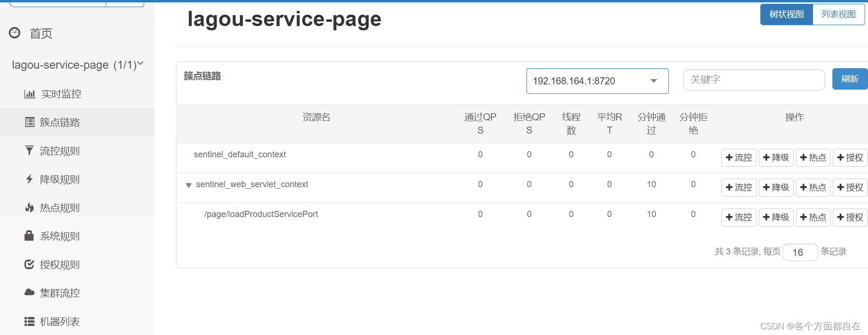Add 流控 rule for sentinel_web_servlet_context
This screenshot has width=868, height=335.
pyautogui.click(x=739, y=187)
